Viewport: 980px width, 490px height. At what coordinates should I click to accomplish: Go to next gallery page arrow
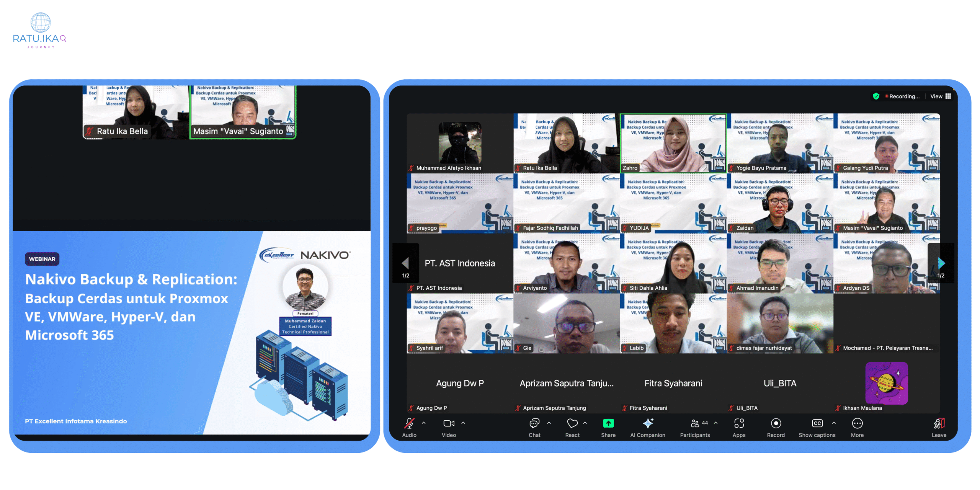tap(941, 263)
